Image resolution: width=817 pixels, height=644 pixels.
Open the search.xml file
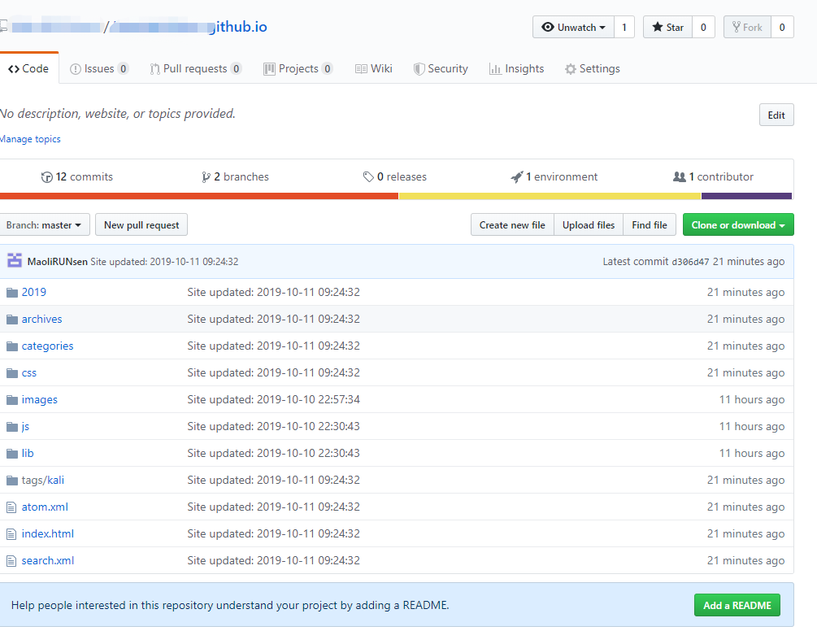tap(48, 560)
